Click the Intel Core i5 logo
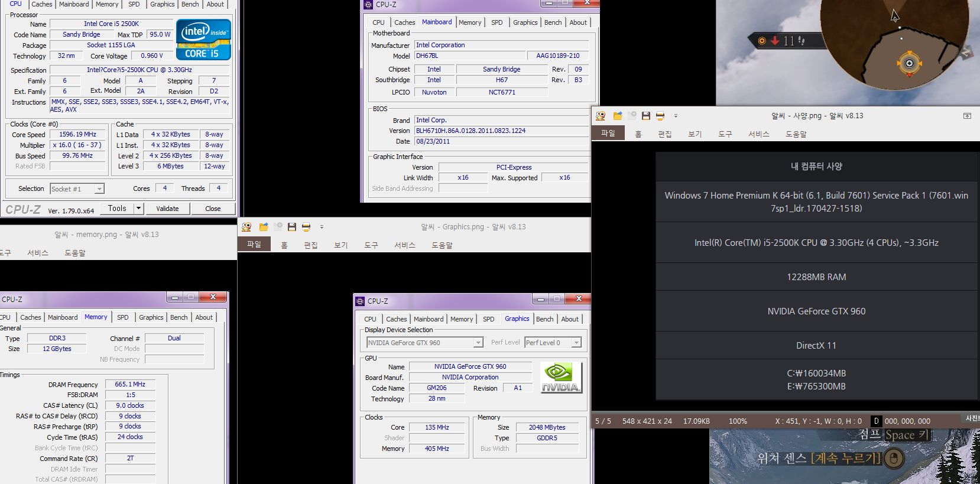 pyautogui.click(x=203, y=40)
